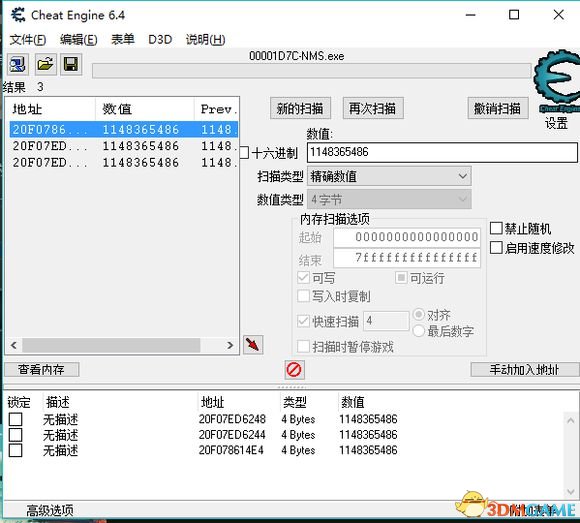
Task: Click address list scrollbar down arrow
Action: [571, 492]
